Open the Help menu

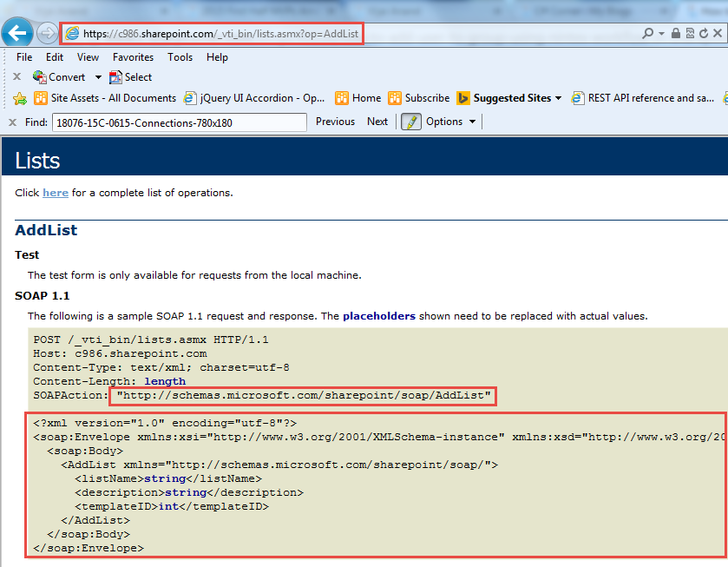217,57
